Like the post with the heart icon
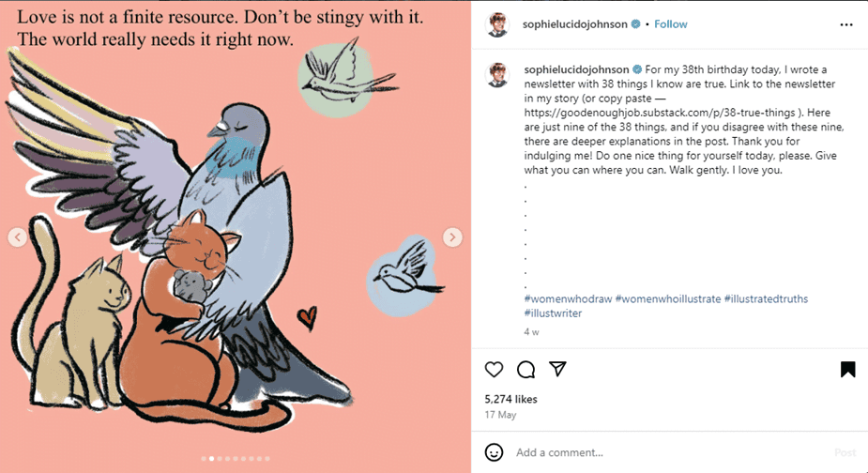 [494, 369]
